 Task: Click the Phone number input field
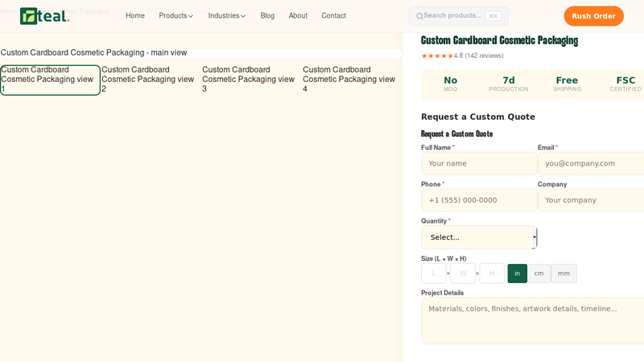[478, 200]
